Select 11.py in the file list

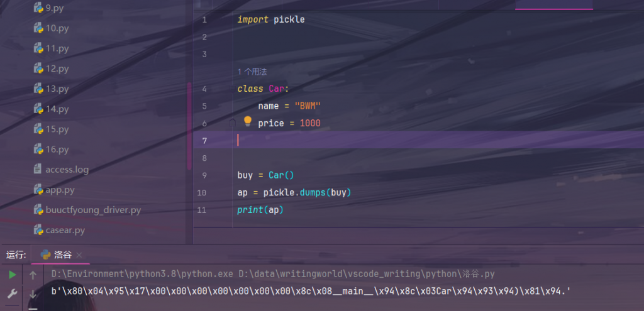click(51, 48)
